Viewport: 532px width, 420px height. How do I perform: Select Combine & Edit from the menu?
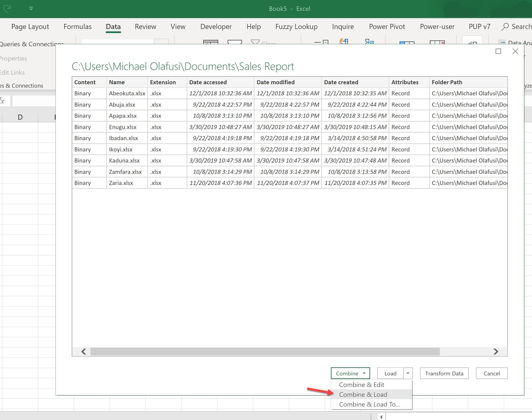(x=361, y=384)
